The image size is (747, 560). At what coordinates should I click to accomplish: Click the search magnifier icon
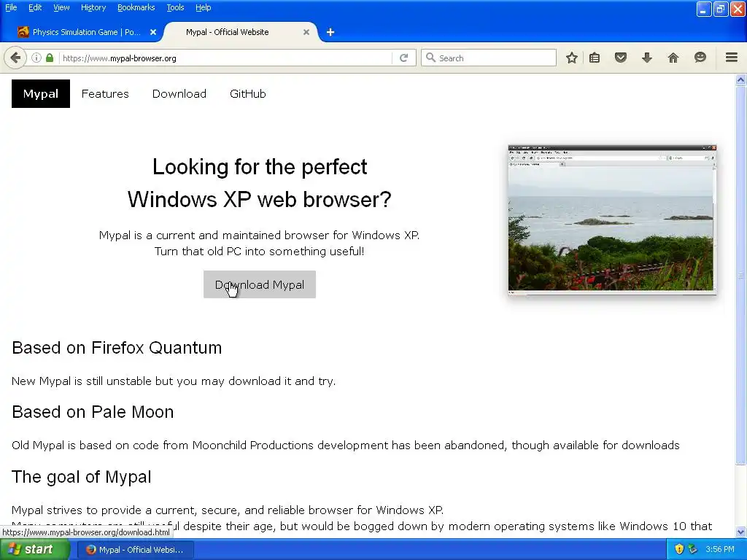(x=430, y=58)
